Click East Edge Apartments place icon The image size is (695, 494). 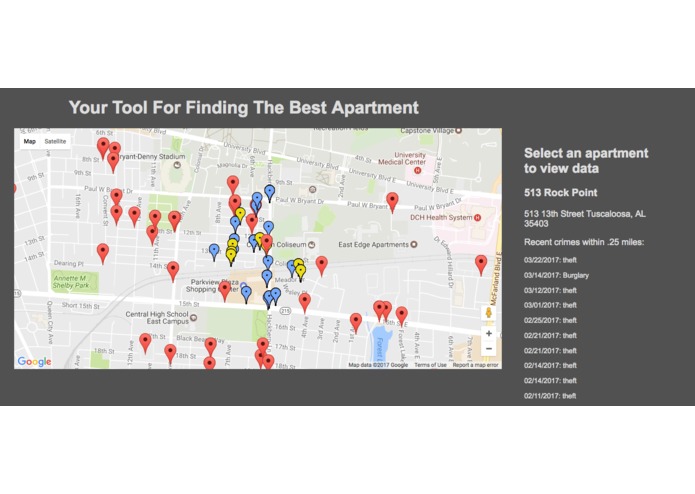pos(414,244)
